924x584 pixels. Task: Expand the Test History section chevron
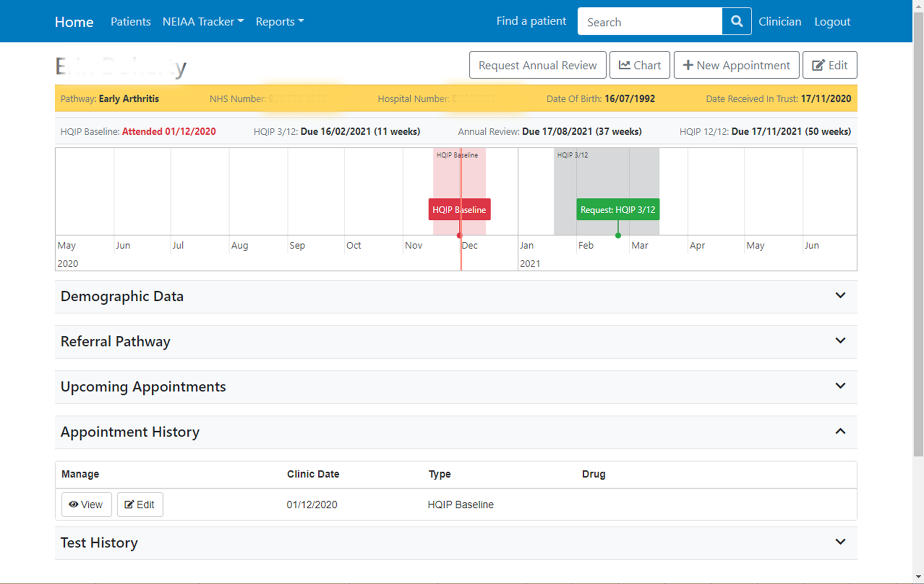[840, 542]
